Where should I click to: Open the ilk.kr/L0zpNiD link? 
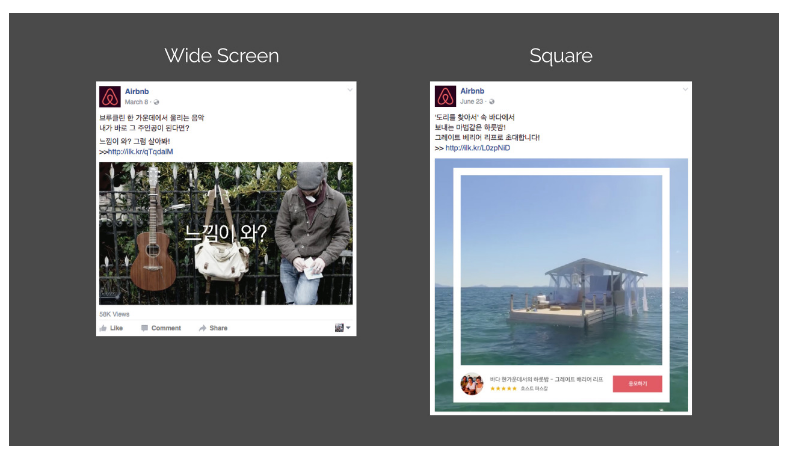coord(478,148)
